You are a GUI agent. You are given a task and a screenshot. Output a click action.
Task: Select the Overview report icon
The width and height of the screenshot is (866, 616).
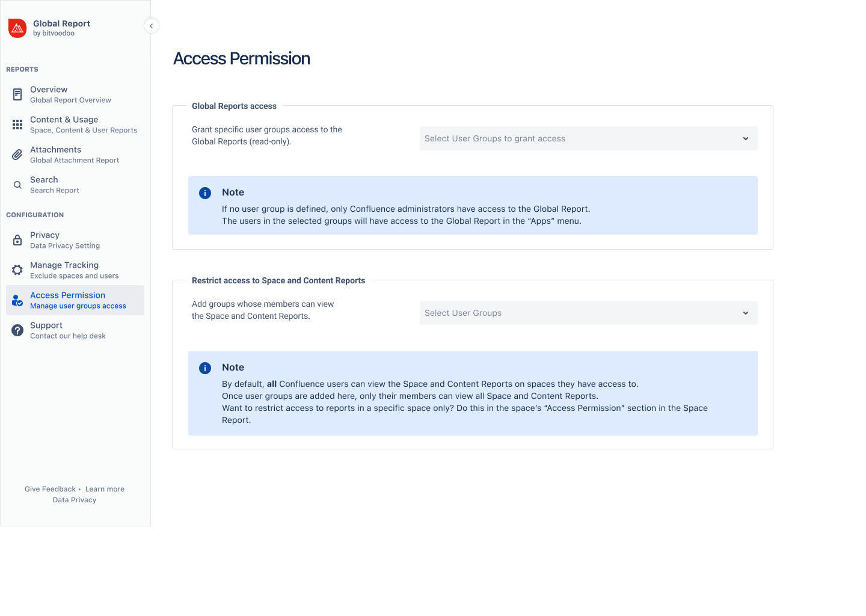click(x=17, y=94)
